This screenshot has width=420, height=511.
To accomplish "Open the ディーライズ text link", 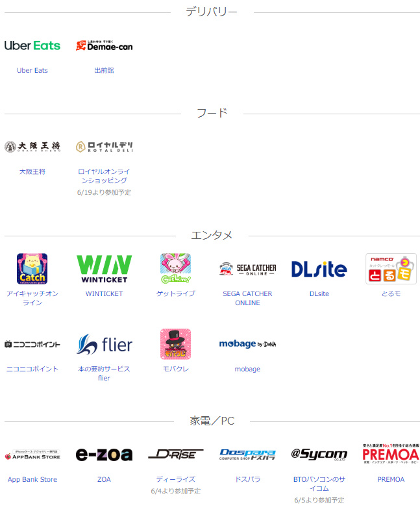I will coord(176,479).
